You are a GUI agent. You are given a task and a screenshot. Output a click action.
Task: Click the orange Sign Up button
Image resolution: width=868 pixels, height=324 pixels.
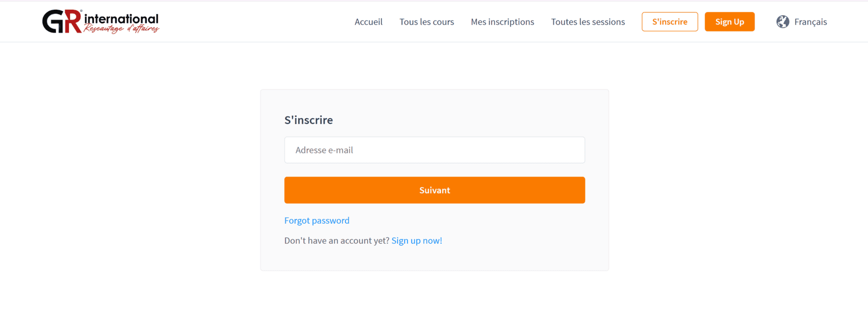click(x=729, y=22)
